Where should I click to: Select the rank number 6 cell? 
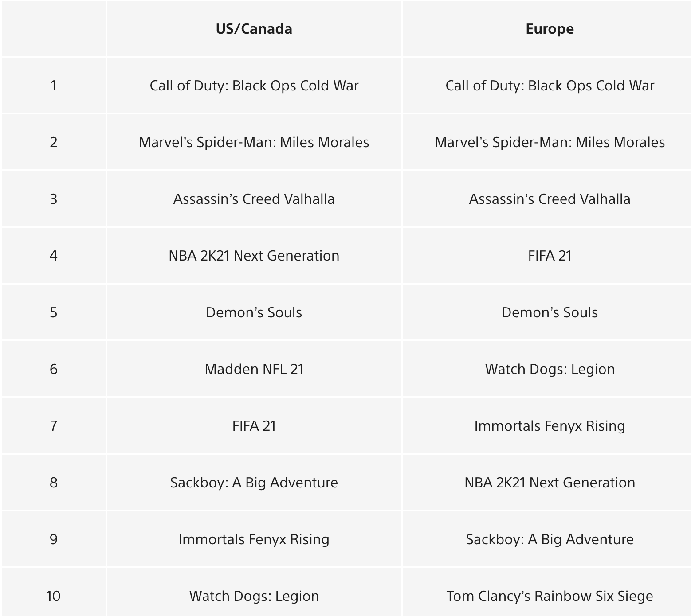pos(53,369)
